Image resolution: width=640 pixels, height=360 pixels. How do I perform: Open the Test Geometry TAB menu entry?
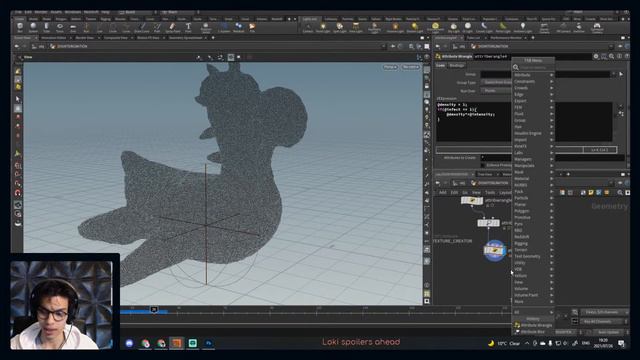tap(533, 256)
